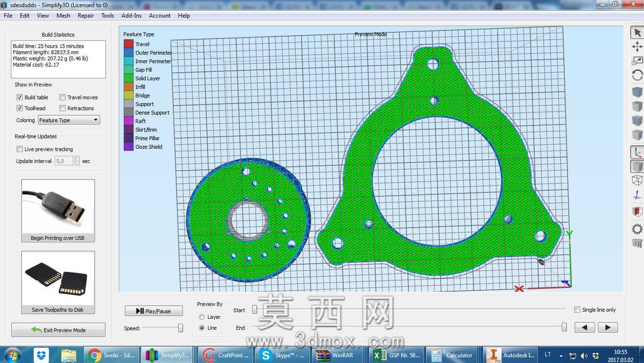The image size is (644, 363).
Task: Open the Add-Ins menu
Action: pos(132,16)
